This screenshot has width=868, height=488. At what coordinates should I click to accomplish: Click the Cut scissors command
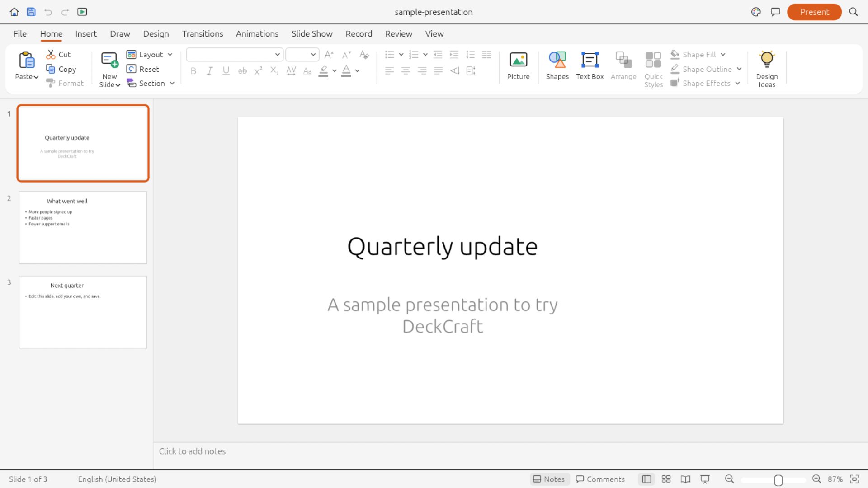click(x=58, y=55)
